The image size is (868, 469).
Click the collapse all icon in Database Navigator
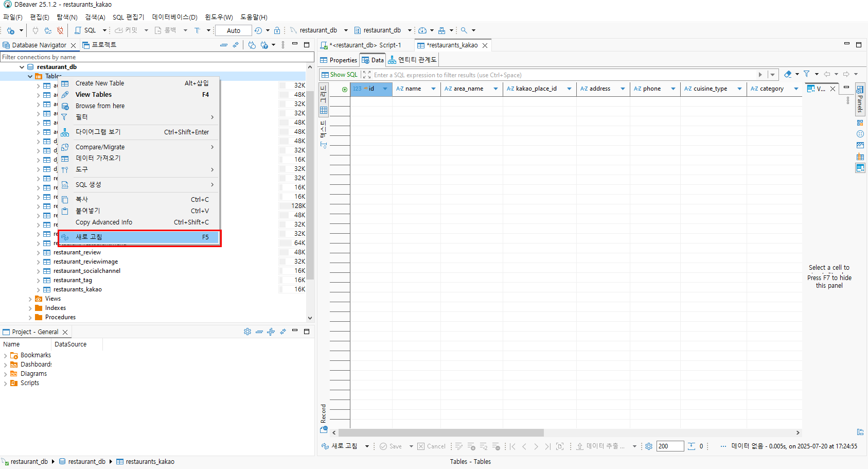pos(224,45)
